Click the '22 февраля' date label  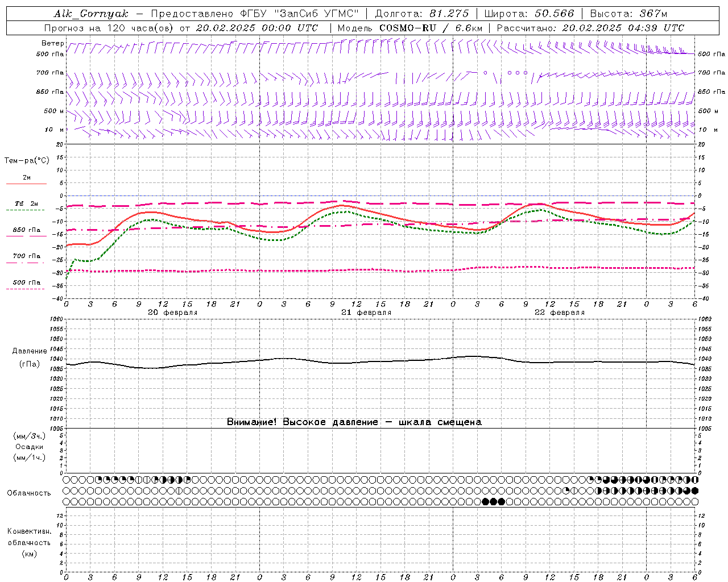pyautogui.click(x=560, y=313)
